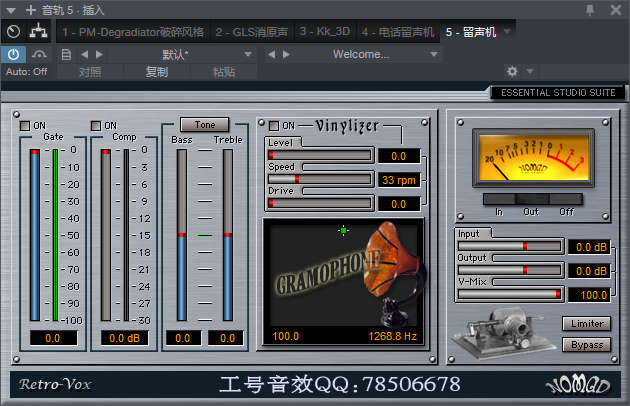Click the V-Mix 100.0 value field
This screenshot has width=630, height=406.
589,295
